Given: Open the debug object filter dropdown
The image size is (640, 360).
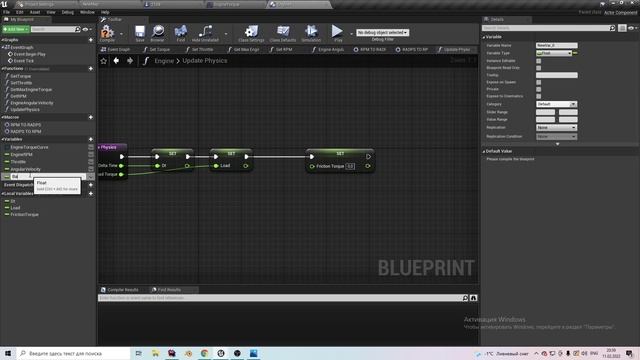Looking at the screenshot, I should click(x=382, y=32).
